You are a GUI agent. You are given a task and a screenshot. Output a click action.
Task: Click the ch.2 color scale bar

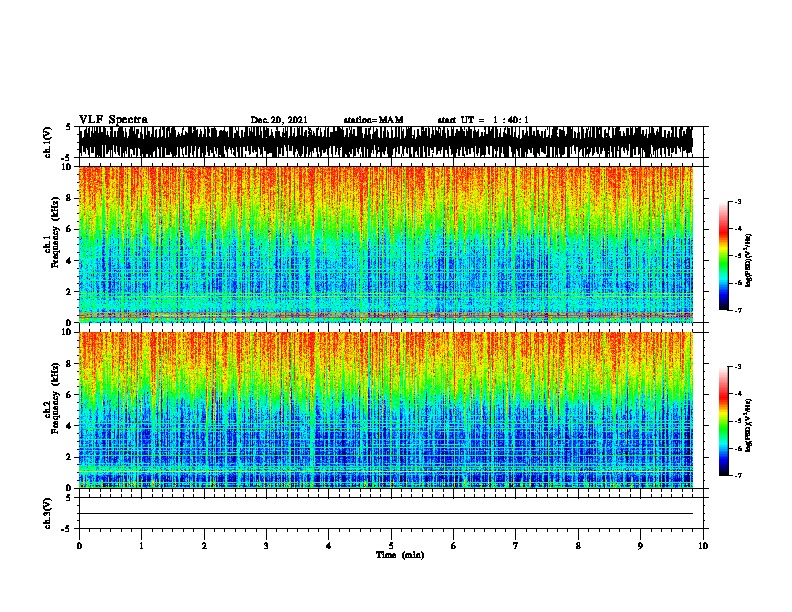point(724,421)
